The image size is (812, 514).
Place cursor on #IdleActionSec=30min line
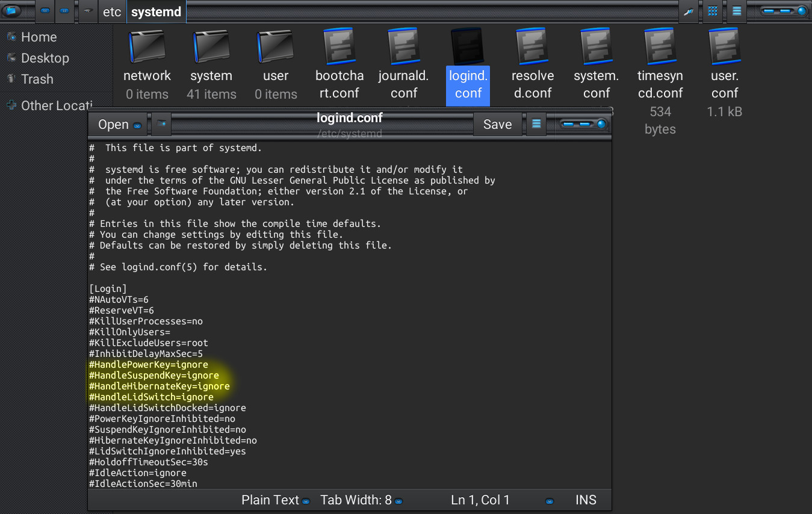tap(143, 484)
